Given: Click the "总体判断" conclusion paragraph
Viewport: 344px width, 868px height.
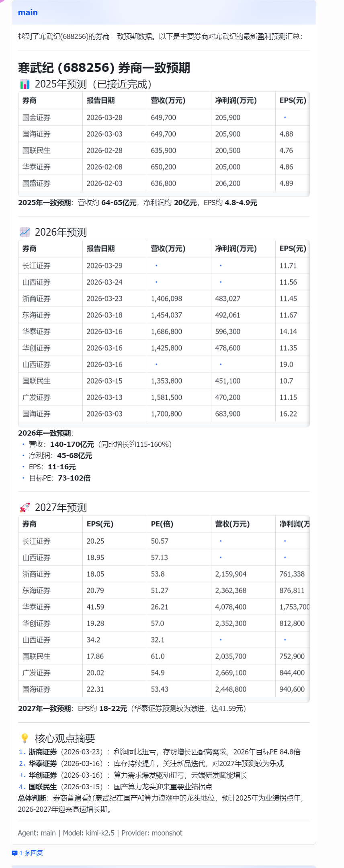Looking at the screenshot, I should [x=161, y=803].
